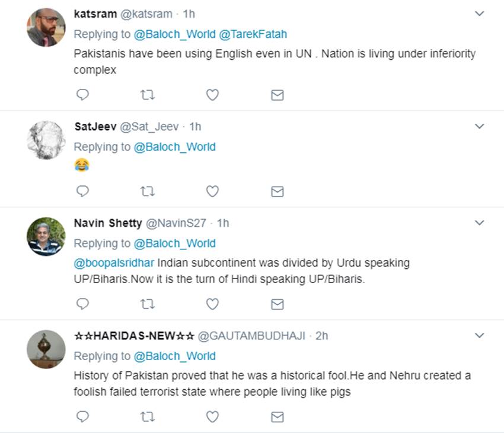Screen dimensions: 504x433
Task: Like Navin Shetty's tweet
Action: [x=212, y=304]
